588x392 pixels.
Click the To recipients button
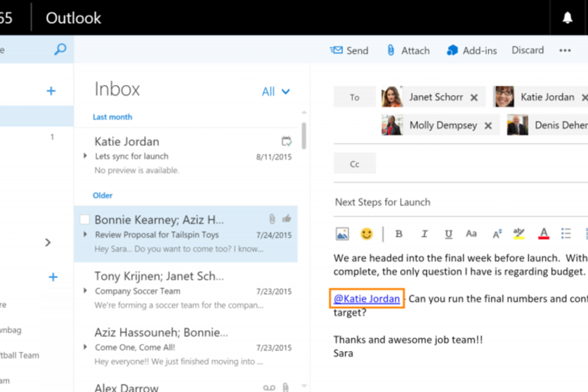point(355,97)
